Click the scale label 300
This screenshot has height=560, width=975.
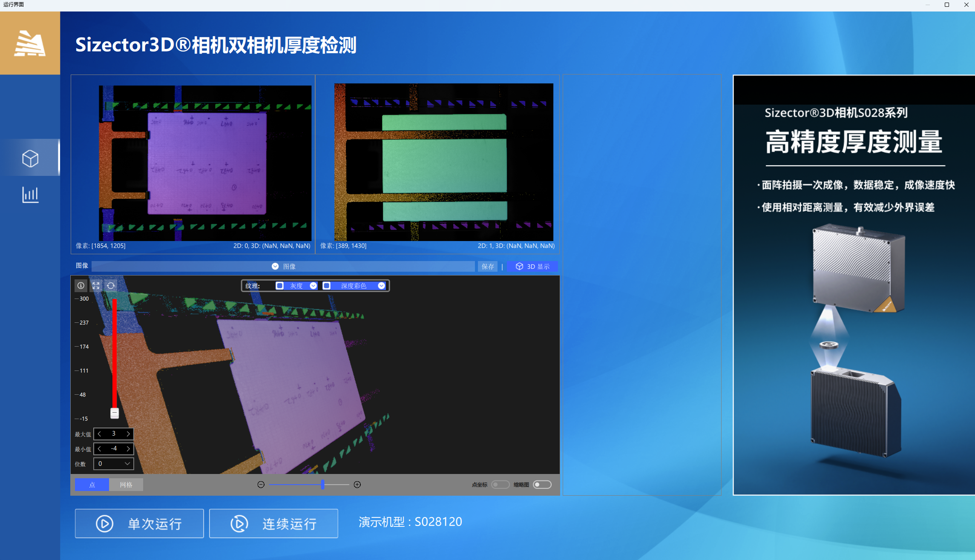tap(84, 299)
